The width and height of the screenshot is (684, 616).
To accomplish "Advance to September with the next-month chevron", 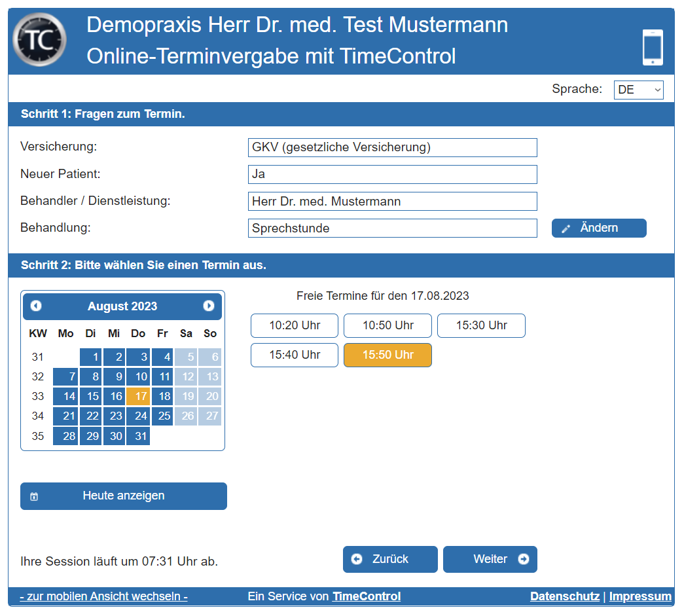I will [x=208, y=306].
